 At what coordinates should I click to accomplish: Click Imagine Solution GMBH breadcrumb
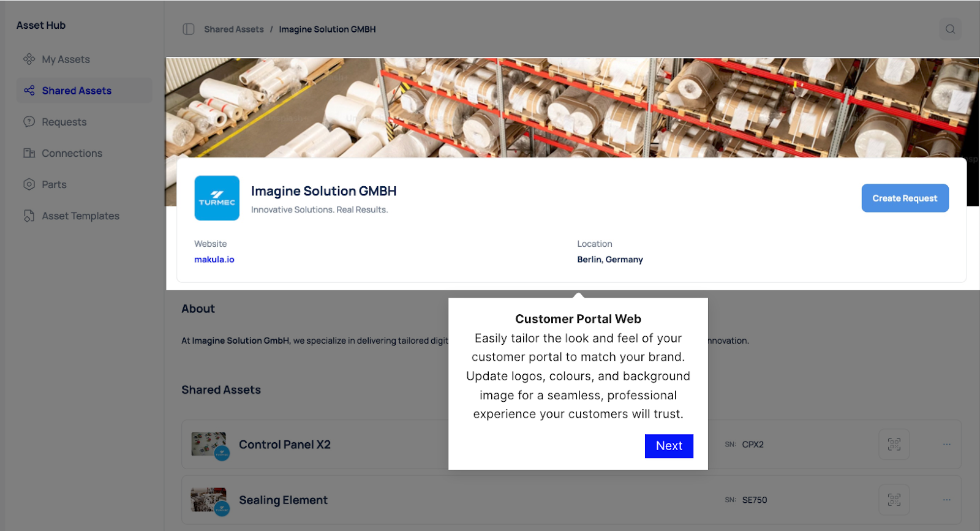tap(327, 29)
